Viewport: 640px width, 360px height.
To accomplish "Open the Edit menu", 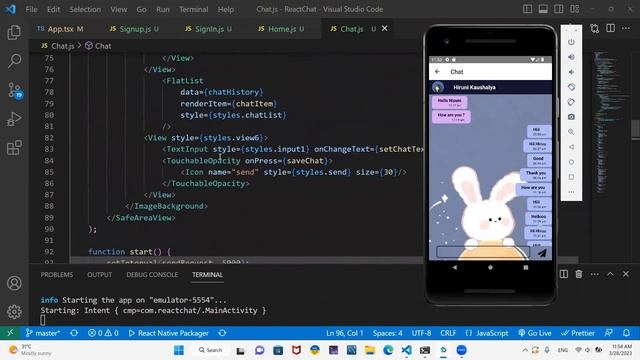I will tap(53, 9).
